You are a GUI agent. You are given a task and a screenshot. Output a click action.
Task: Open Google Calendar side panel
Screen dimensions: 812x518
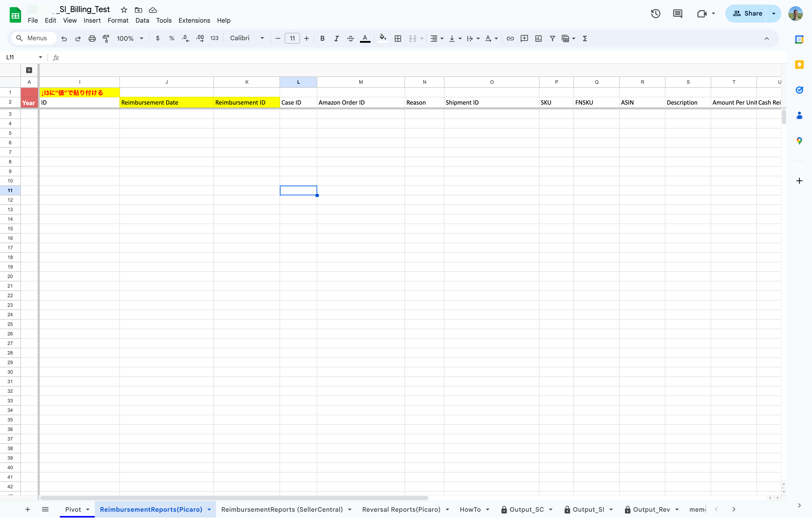point(799,39)
